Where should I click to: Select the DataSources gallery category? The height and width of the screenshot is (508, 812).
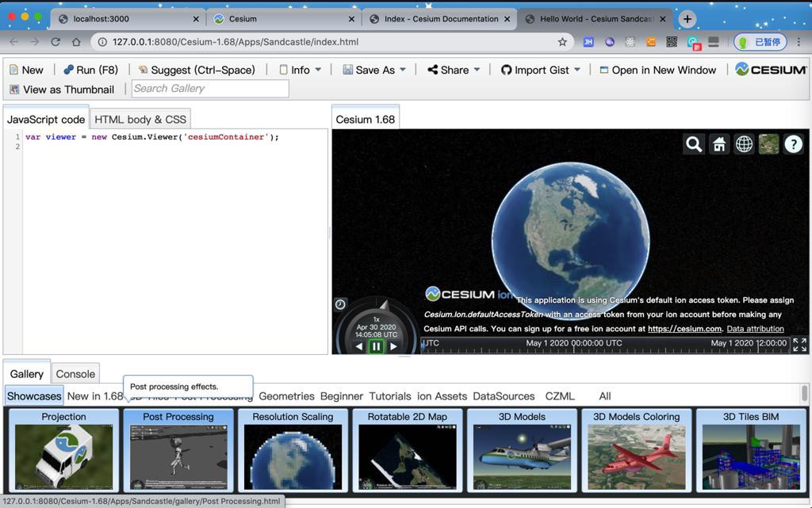504,396
